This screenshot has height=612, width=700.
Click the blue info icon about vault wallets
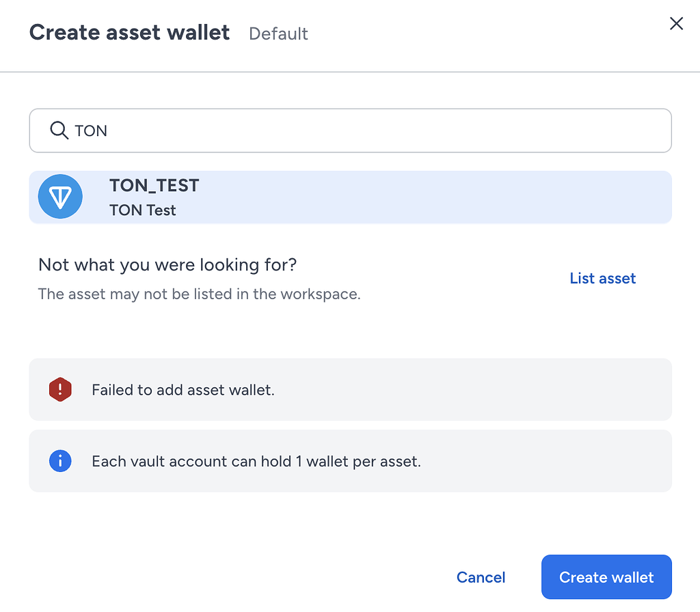point(60,461)
